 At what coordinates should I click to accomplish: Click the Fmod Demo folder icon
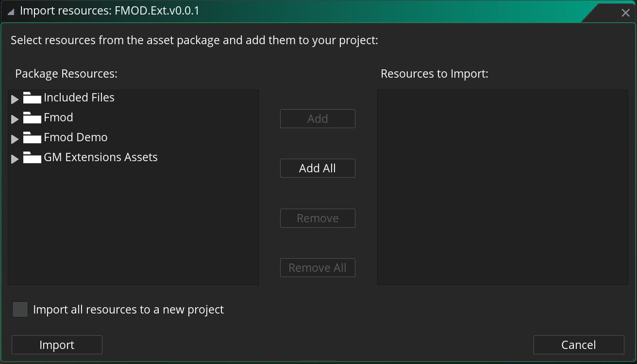[32, 138]
